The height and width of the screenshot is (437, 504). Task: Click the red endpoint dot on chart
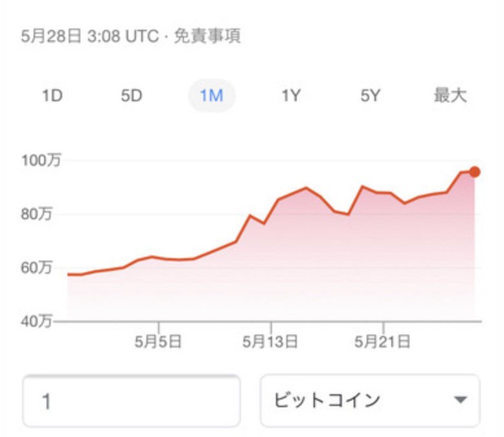pos(474,172)
